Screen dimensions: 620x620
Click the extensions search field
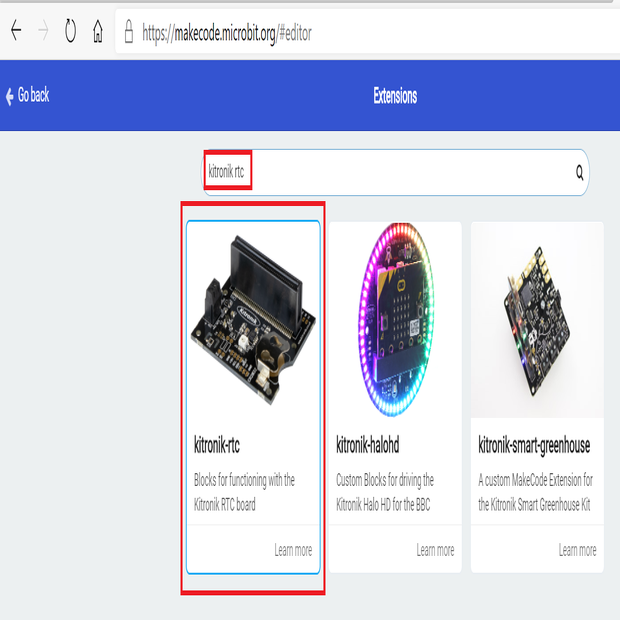pos(400,173)
